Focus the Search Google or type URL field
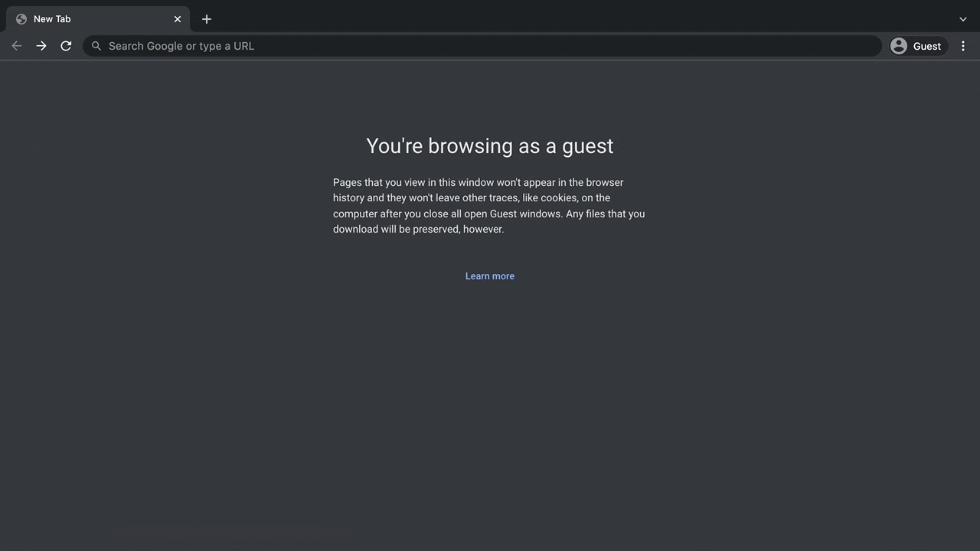The width and height of the screenshot is (980, 551). [490, 46]
